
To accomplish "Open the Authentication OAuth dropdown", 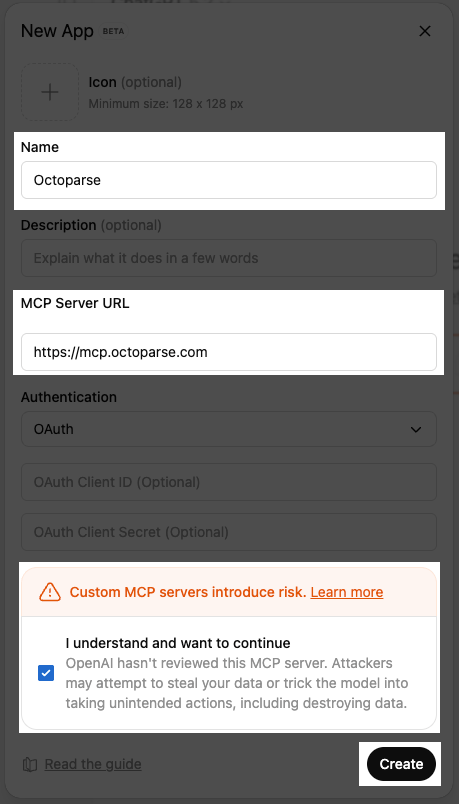I will (x=229, y=429).
